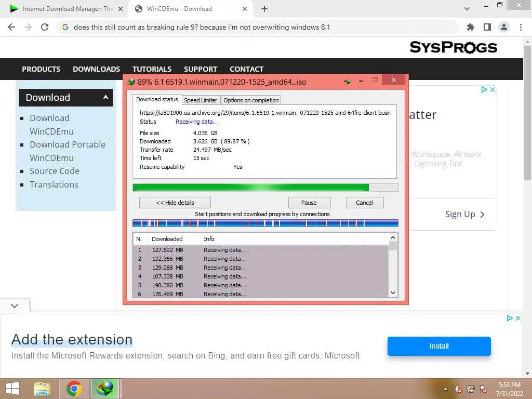Screen dimensions: 532x399
Task: Collapse the bottom ad panel chevron
Action: tap(15, 305)
